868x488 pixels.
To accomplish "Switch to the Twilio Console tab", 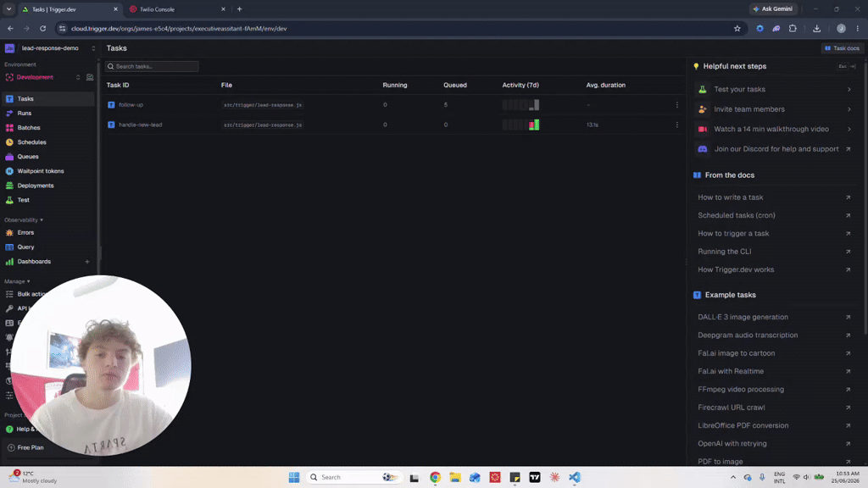I will coord(176,9).
